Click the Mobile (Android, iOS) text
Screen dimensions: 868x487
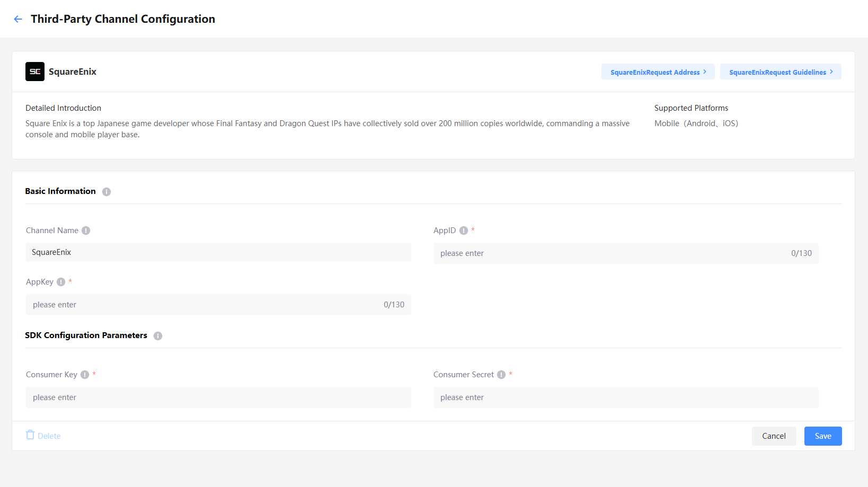pos(696,123)
